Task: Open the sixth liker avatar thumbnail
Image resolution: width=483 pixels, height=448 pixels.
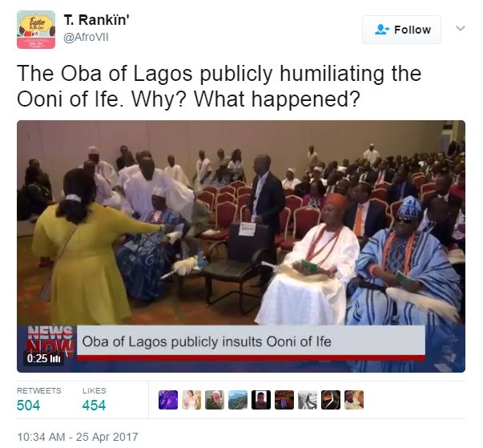Action: 284,400
